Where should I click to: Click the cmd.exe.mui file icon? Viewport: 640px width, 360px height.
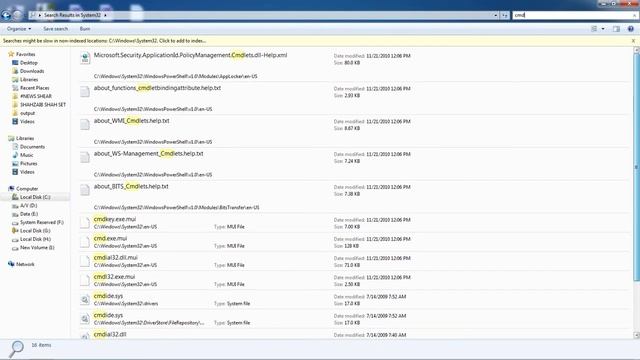click(85, 242)
